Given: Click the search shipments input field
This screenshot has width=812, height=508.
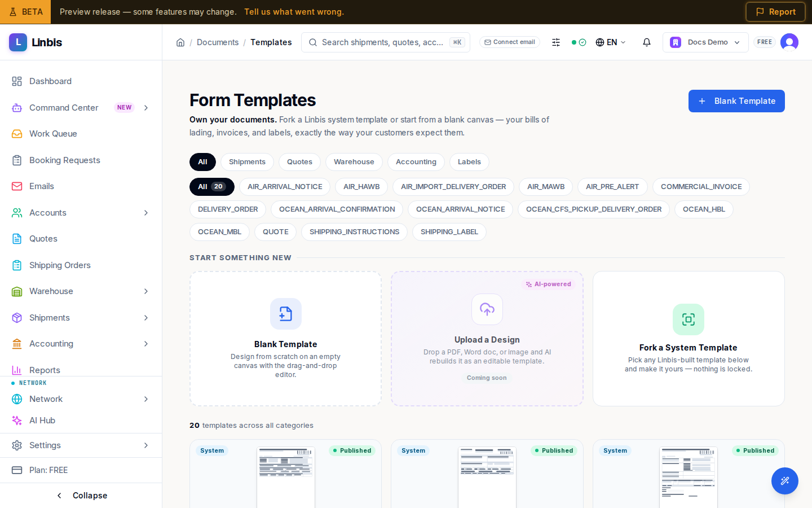Looking at the screenshot, I should click(386, 42).
